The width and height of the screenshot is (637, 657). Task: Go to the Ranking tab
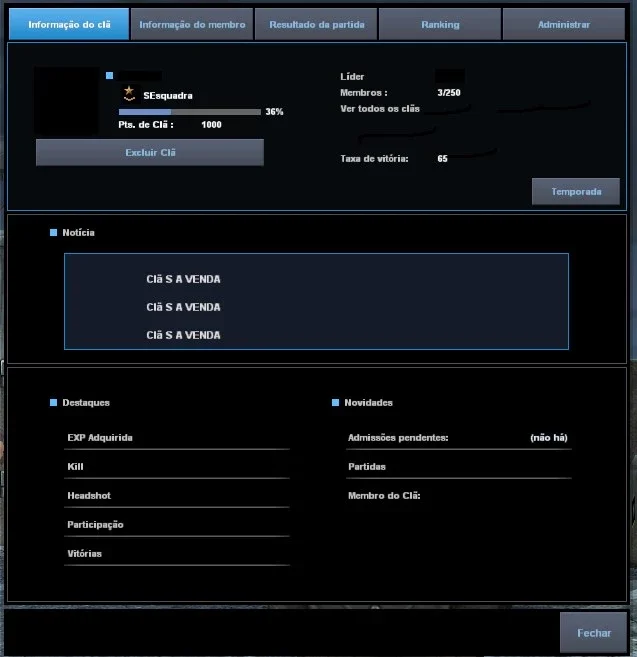[440, 24]
